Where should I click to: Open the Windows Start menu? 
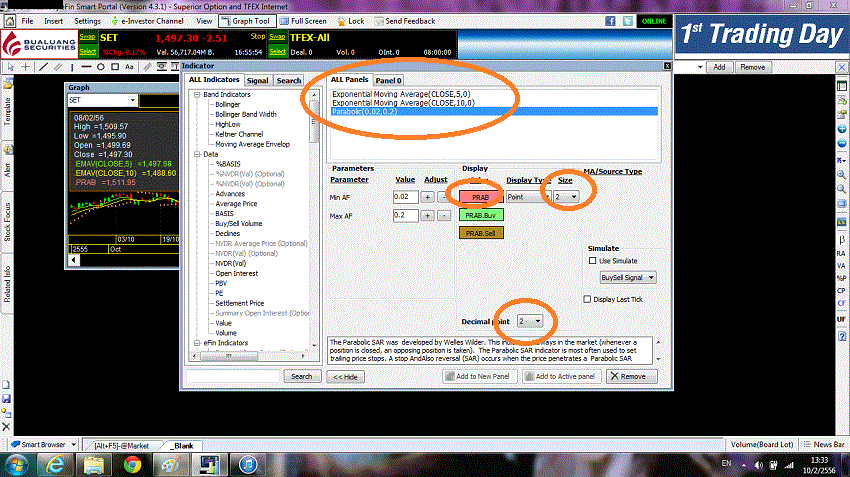[x=16, y=465]
